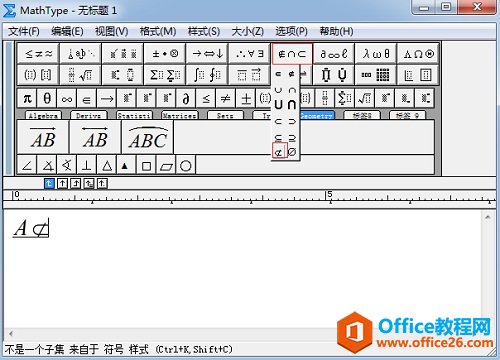Open fraction and radical templates palette
Screen dimensions: 500x360
pos(80,74)
